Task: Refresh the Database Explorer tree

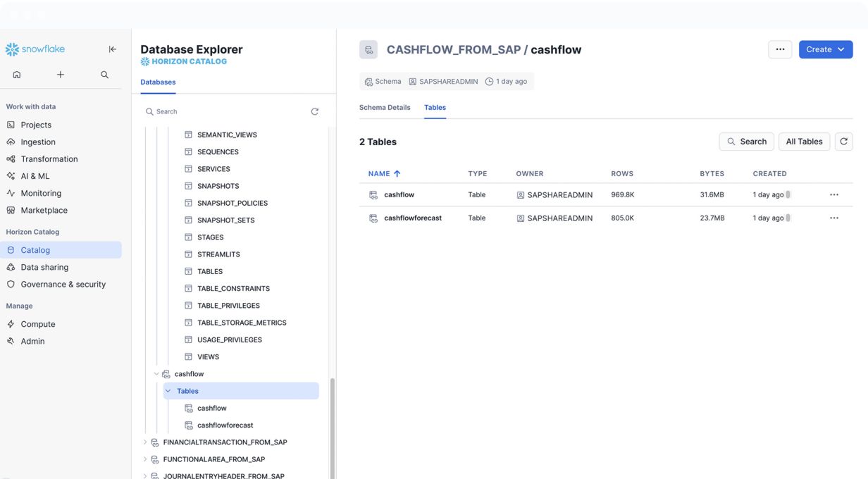Action: coord(314,111)
